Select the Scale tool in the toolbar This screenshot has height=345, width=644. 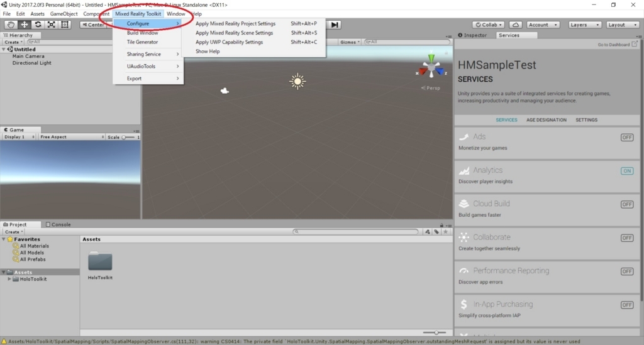point(52,25)
